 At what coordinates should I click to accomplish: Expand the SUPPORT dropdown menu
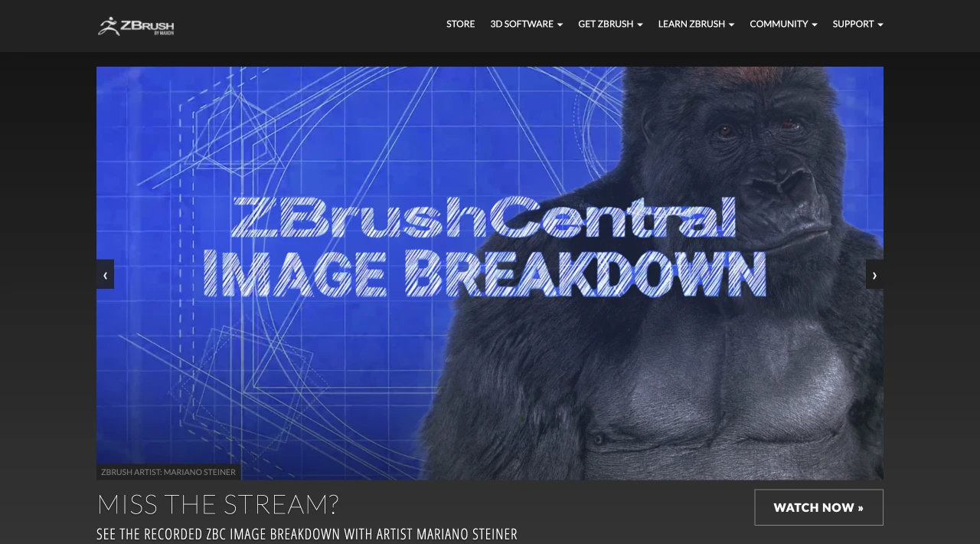(x=857, y=25)
